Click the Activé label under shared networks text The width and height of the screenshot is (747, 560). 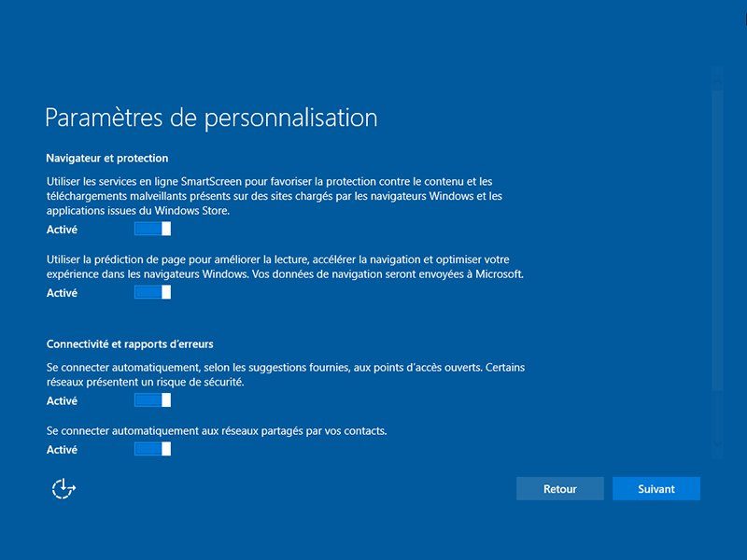point(62,450)
